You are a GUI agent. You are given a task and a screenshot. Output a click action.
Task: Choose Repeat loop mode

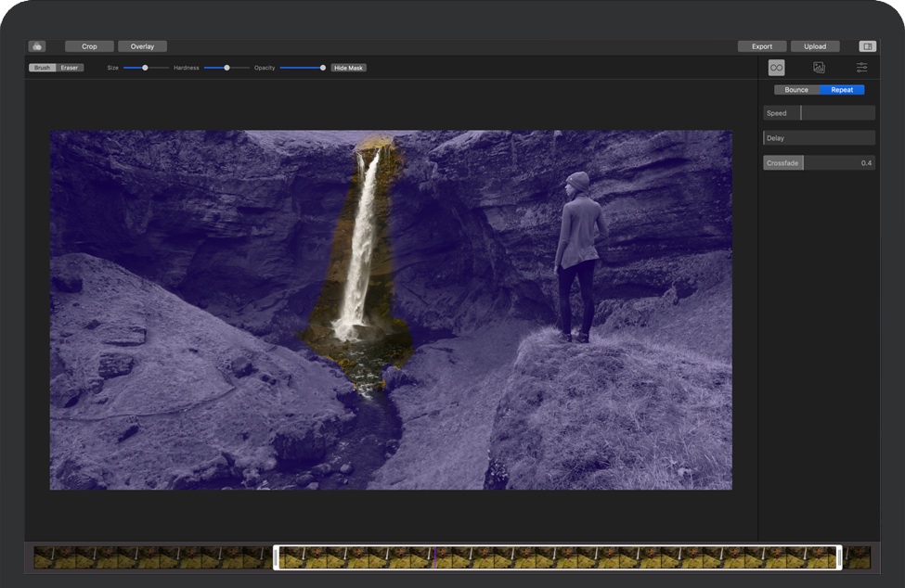[842, 90]
